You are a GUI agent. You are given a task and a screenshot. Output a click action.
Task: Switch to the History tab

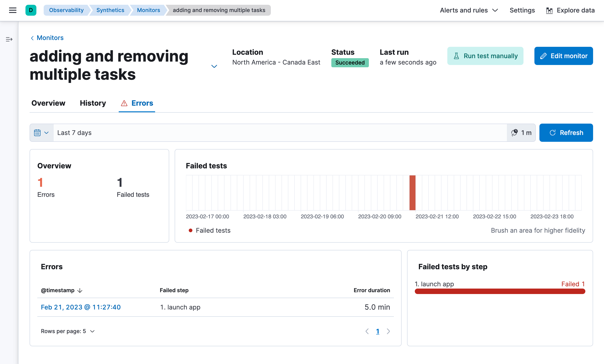(x=93, y=103)
